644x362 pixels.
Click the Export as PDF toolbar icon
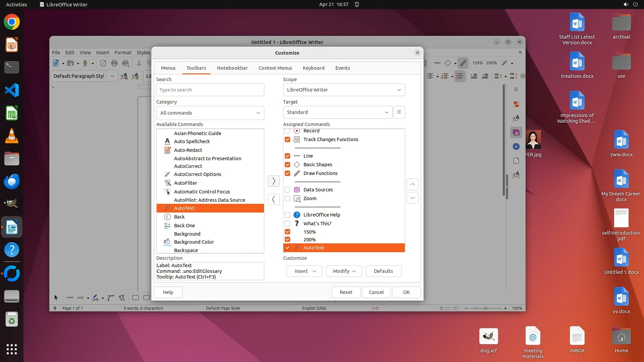(x=103, y=63)
